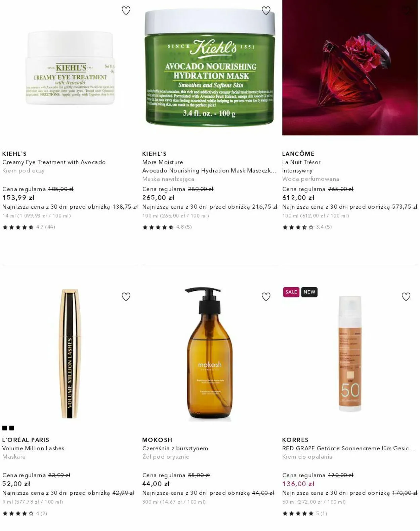Save Mokosh Czereśnia z bursztynem to wishlist
The width and height of the screenshot is (420, 531).
(x=266, y=297)
